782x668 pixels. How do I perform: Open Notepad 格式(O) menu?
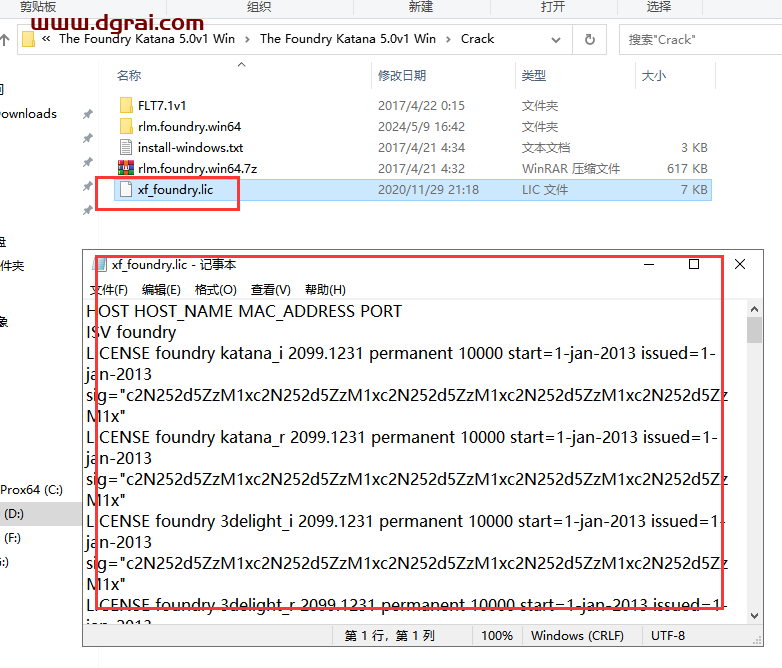click(x=215, y=290)
